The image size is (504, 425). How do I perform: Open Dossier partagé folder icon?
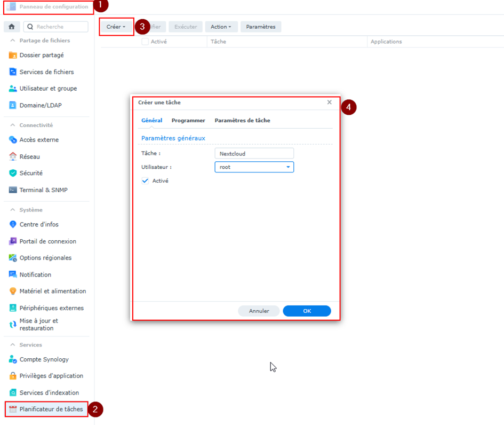click(x=13, y=55)
